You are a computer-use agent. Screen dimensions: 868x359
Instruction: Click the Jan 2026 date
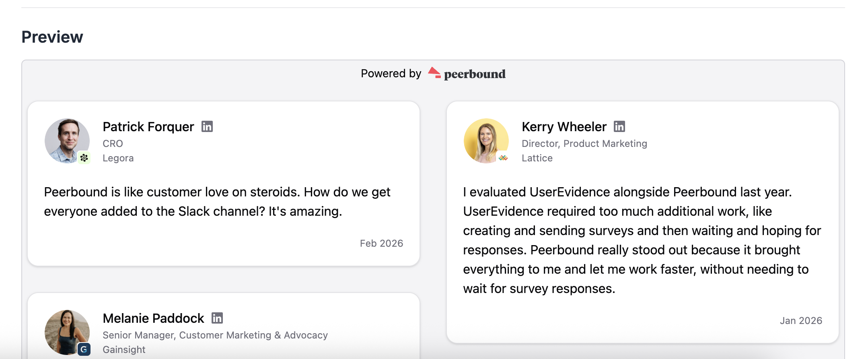point(801,321)
